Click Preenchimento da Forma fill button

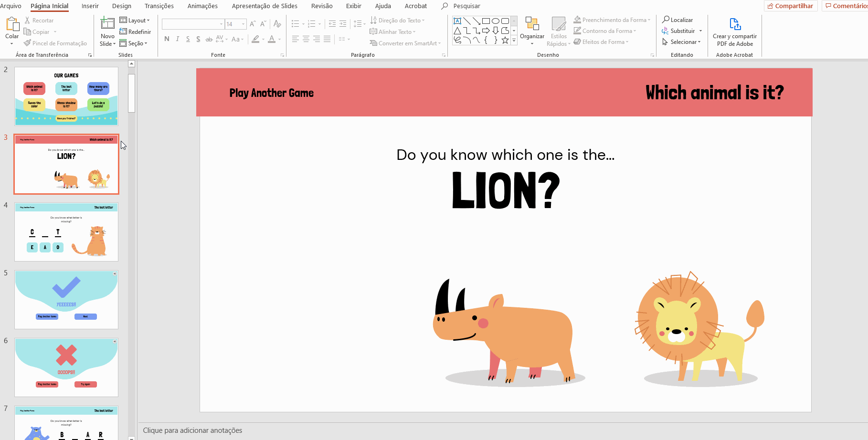(x=612, y=20)
